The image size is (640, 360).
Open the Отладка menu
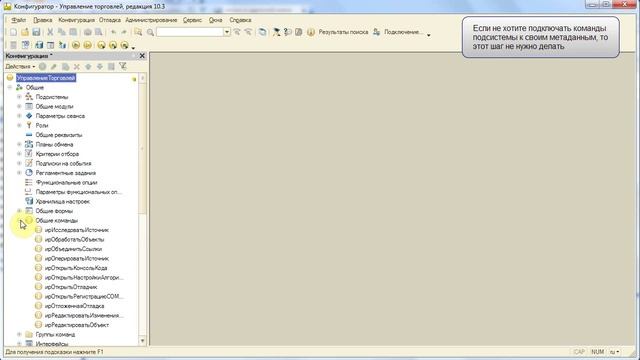[109, 20]
